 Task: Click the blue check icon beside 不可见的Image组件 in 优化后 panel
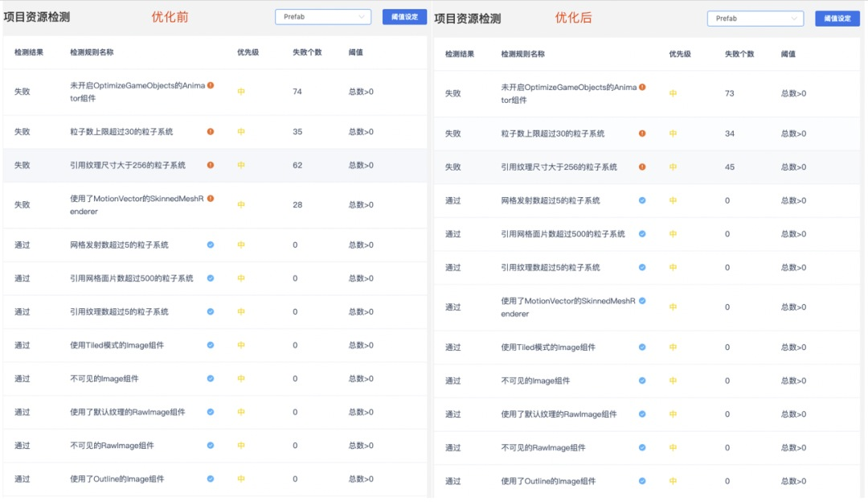[642, 381]
